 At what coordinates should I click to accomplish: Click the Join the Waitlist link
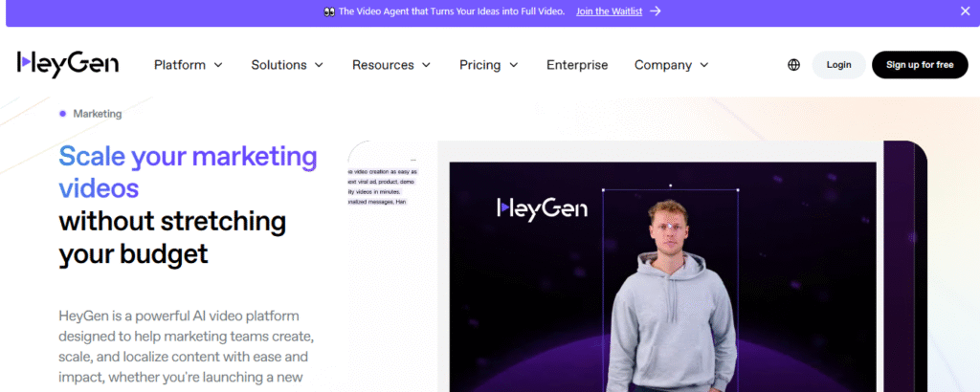click(x=609, y=11)
